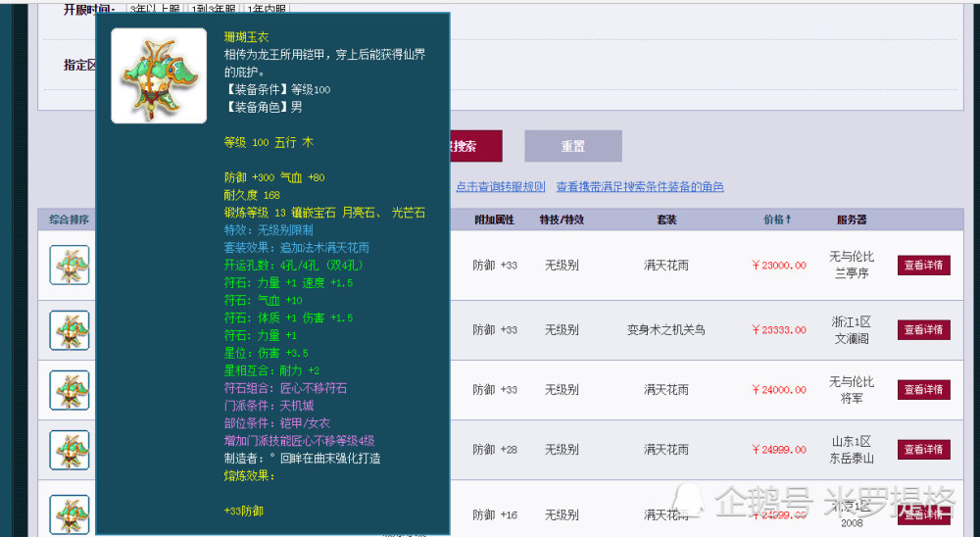Click the 星位：伤害 +3.5 tooltip line
This screenshot has height=537, width=980.
[x=266, y=353]
